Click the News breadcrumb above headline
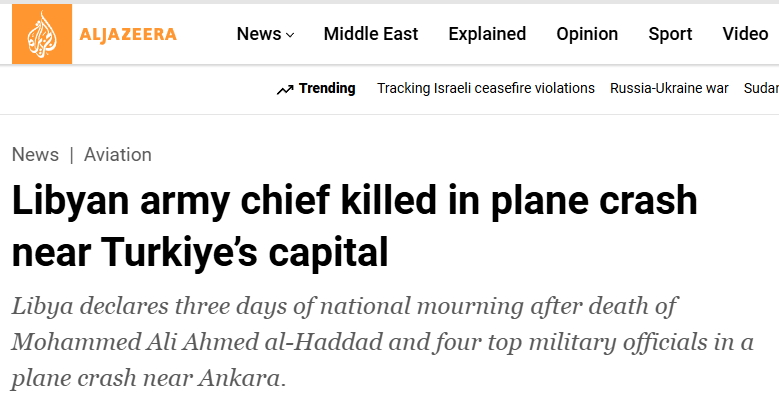The width and height of the screenshot is (779, 402). pos(35,154)
